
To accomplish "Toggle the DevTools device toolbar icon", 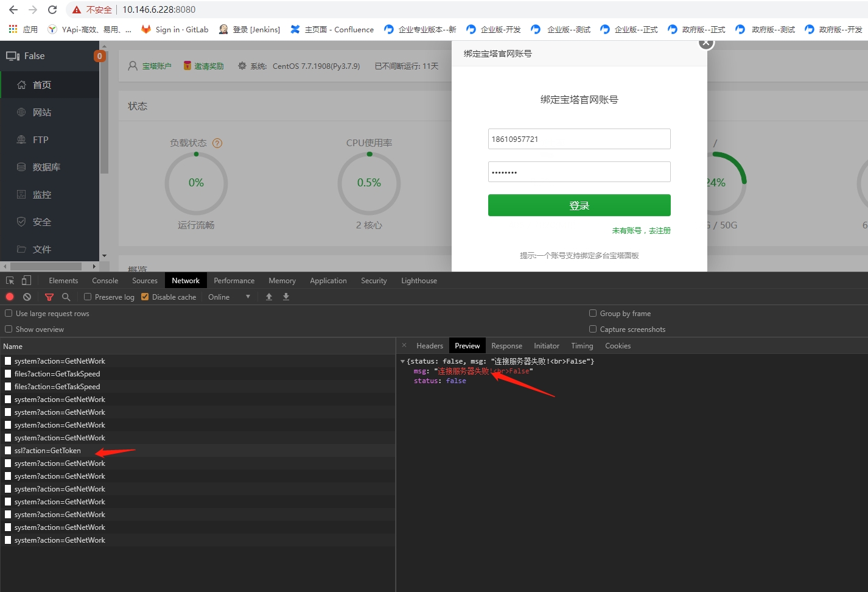I will pos(26,280).
